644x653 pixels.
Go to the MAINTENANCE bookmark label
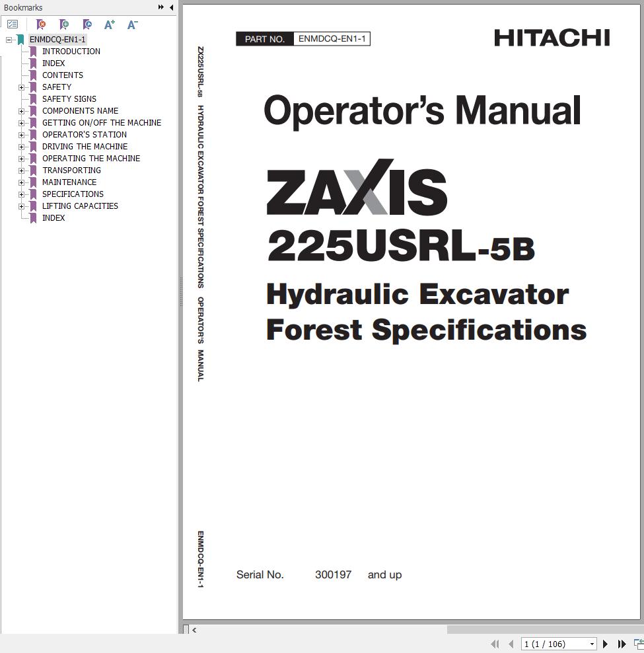coord(69,182)
